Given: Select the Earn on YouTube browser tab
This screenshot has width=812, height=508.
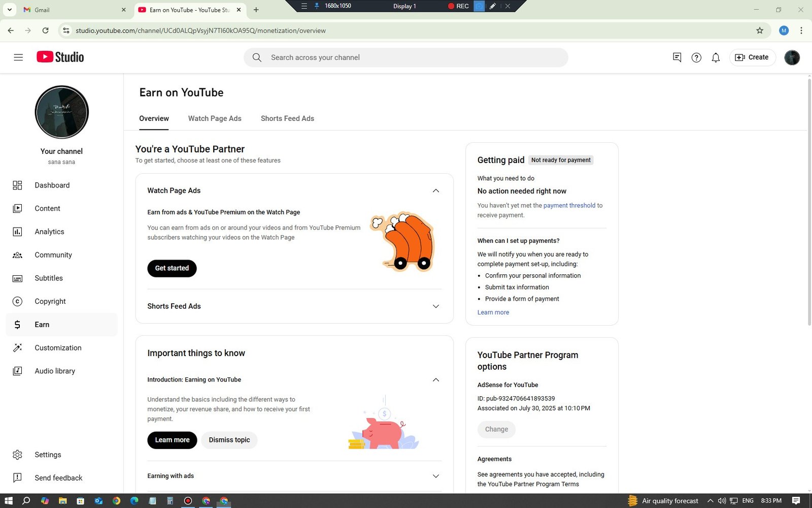Looking at the screenshot, I should [x=190, y=10].
